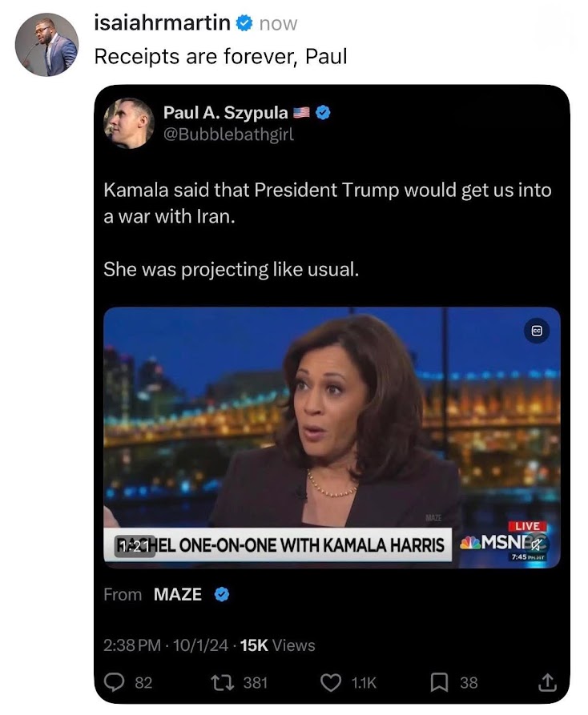Open the MAZE source link
588x715 pixels.
(x=177, y=594)
